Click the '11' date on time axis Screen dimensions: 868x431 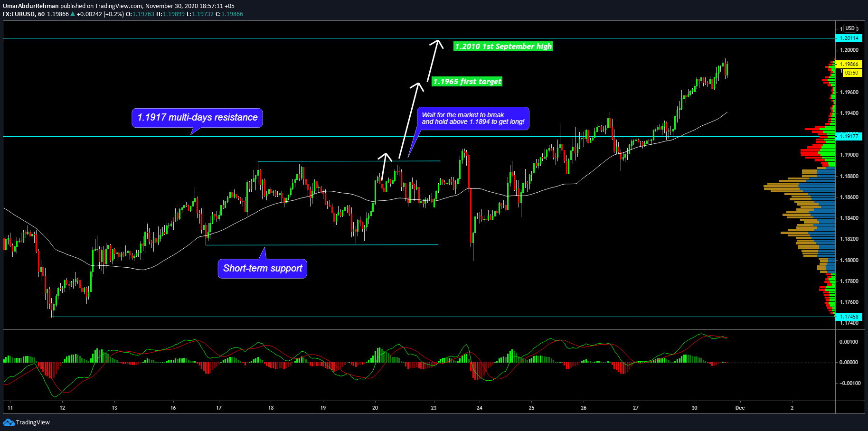tap(10, 408)
